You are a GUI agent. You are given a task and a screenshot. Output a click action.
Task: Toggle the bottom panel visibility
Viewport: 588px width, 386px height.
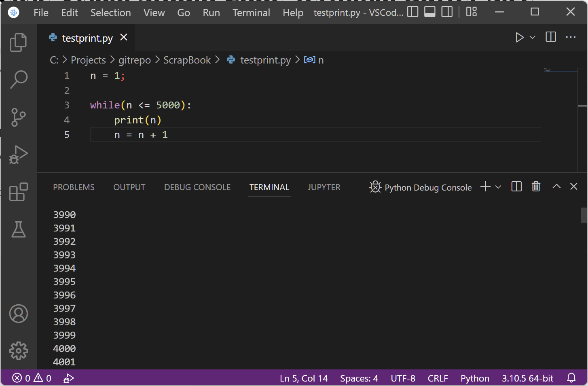pyautogui.click(x=429, y=12)
